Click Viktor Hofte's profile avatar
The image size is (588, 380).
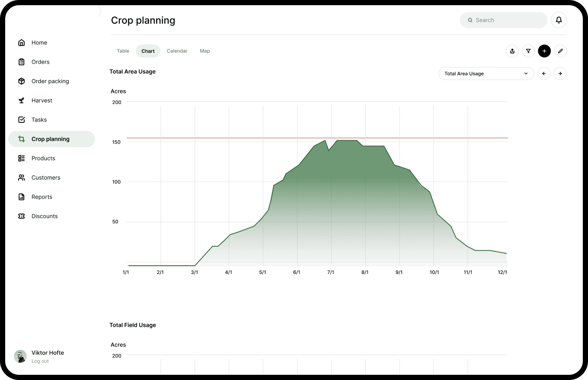tap(20, 356)
